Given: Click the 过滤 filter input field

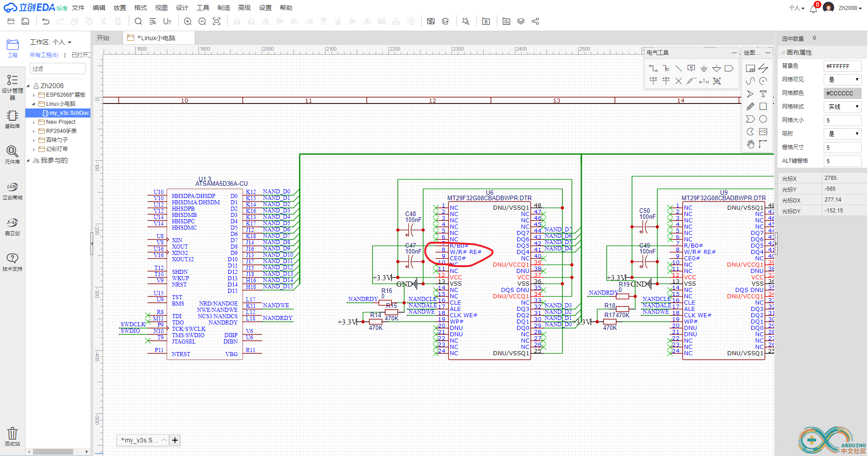Looking at the screenshot, I should tap(57, 69).
